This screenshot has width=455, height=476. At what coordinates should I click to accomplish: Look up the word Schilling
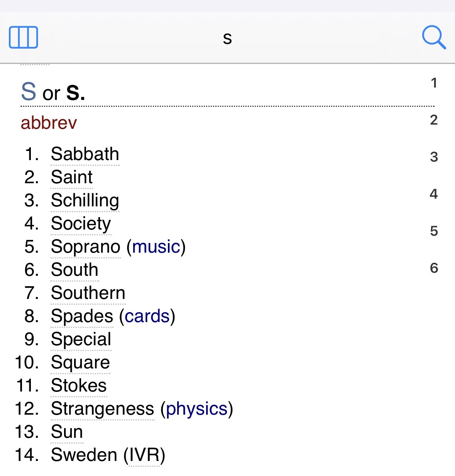pos(85,201)
